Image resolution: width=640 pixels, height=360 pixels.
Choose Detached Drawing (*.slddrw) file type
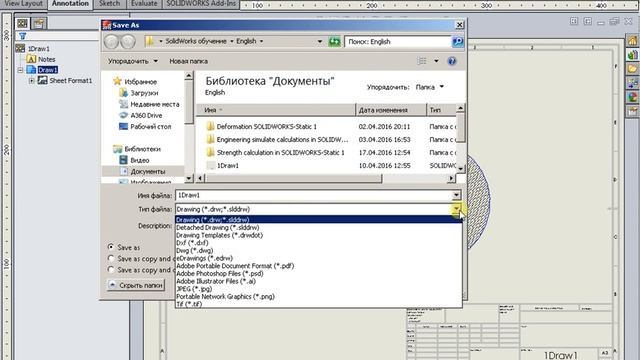pyautogui.click(x=318, y=228)
